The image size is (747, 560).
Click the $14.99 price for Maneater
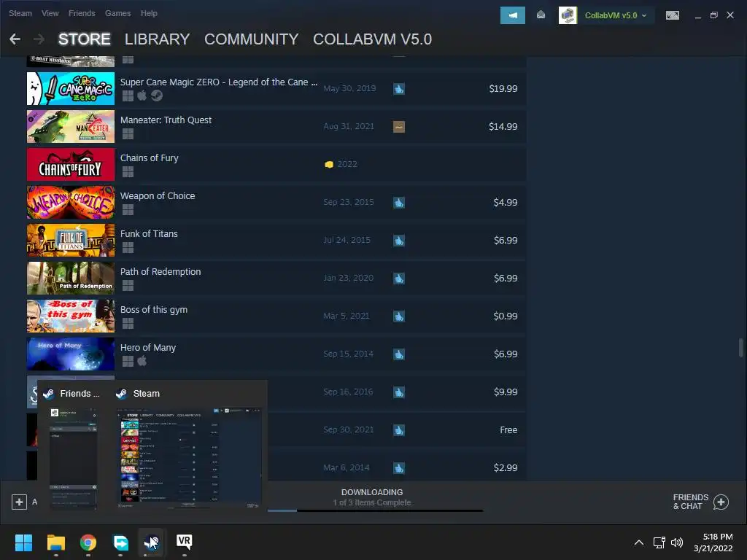[x=503, y=126]
